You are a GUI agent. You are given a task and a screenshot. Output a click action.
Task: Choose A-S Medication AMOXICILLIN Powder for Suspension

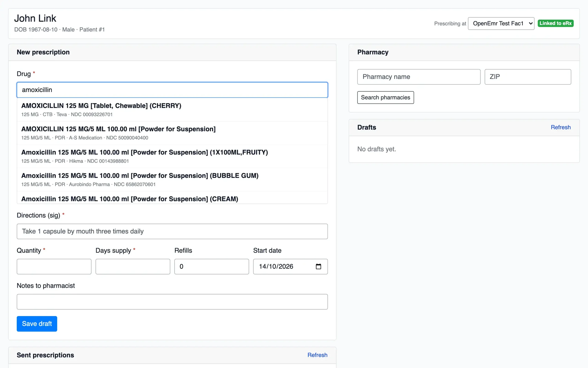[172, 133]
